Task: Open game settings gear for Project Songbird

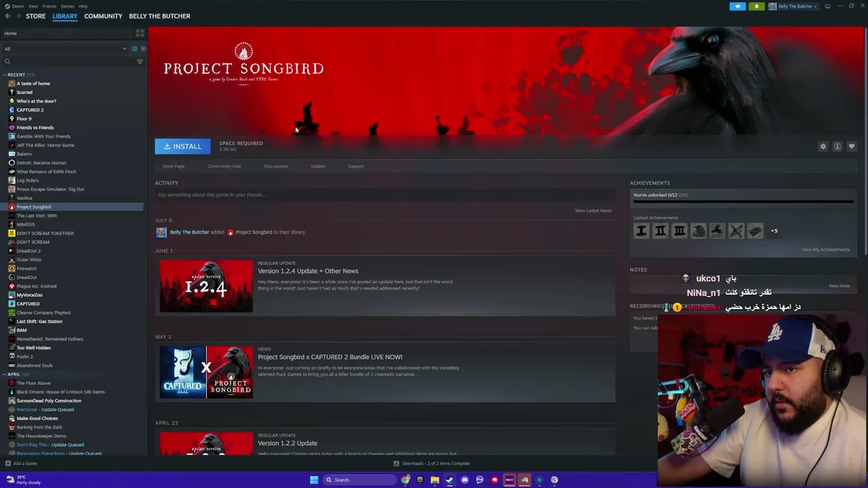Action: pos(823,146)
